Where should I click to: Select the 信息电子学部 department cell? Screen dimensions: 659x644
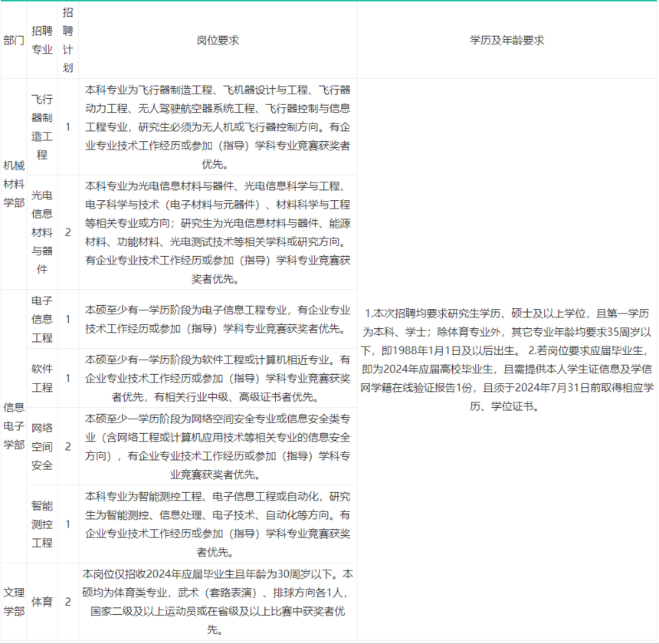[14, 426]
